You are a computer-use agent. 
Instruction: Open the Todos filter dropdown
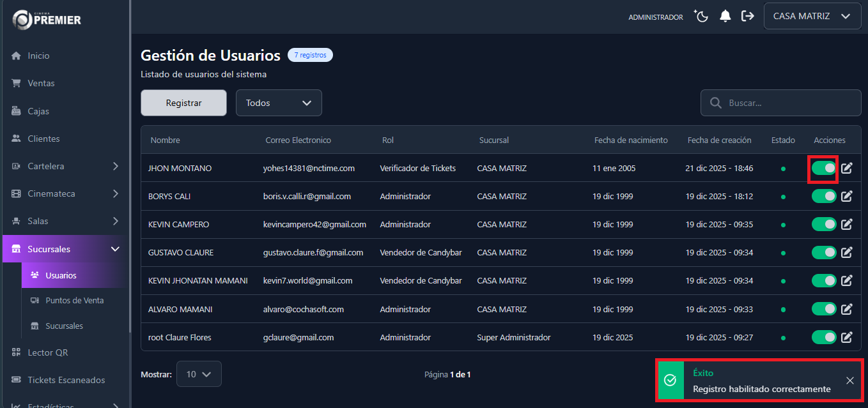[279, 103]
